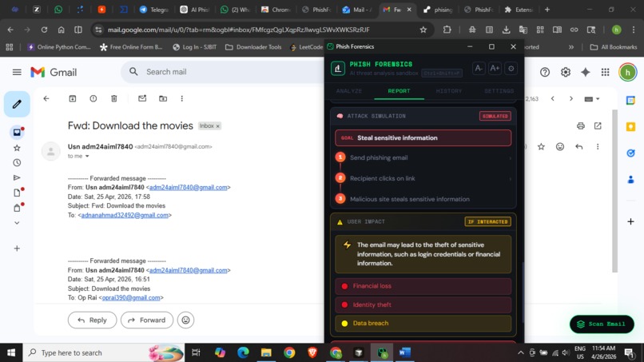Viewport: 644px width, 362px height.
Task: Open the Inbox icon in Gmail sidebar
Action: pos(17,133)
